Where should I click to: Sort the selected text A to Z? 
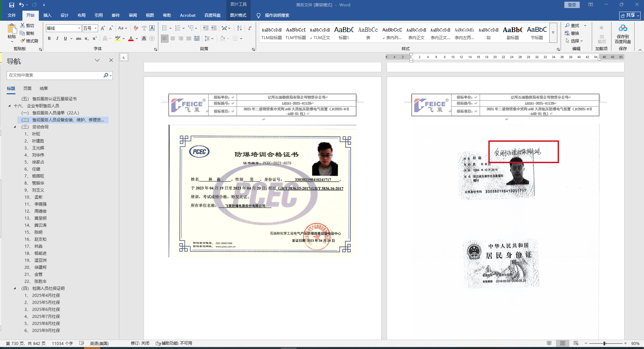pyautogui.click(x=239, y=28)
